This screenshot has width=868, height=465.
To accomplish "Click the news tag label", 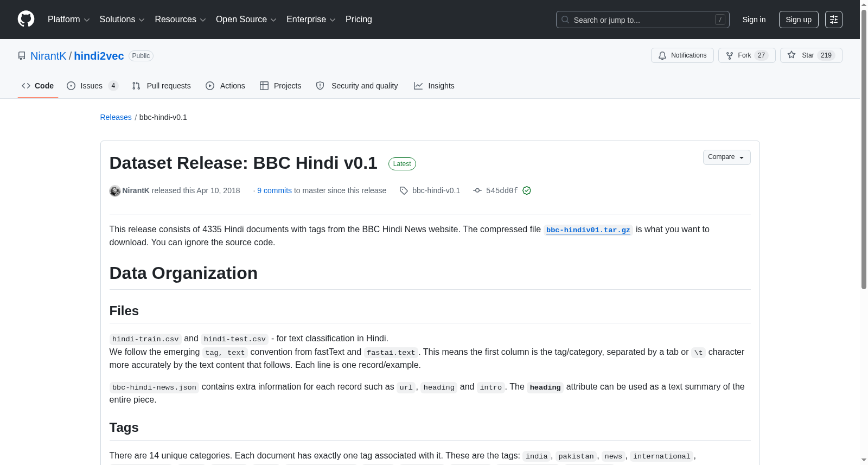I will pos(614,456).
